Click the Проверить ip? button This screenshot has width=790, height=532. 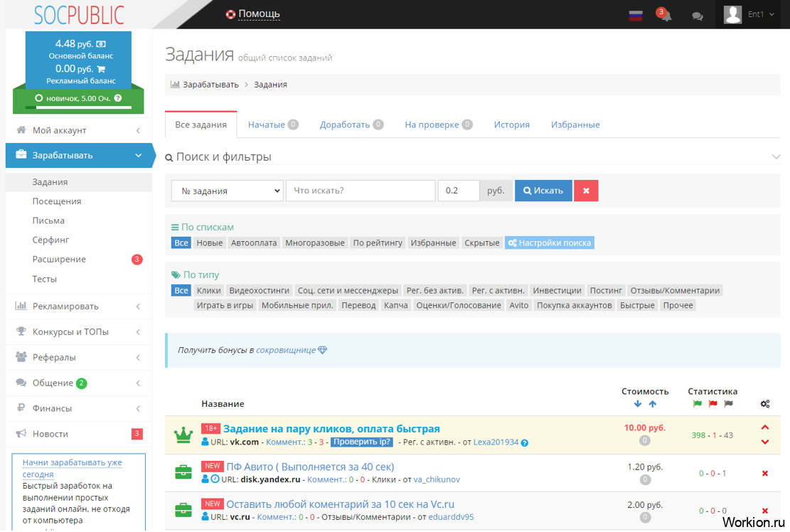pyautogui.click(x=362, y=442)
